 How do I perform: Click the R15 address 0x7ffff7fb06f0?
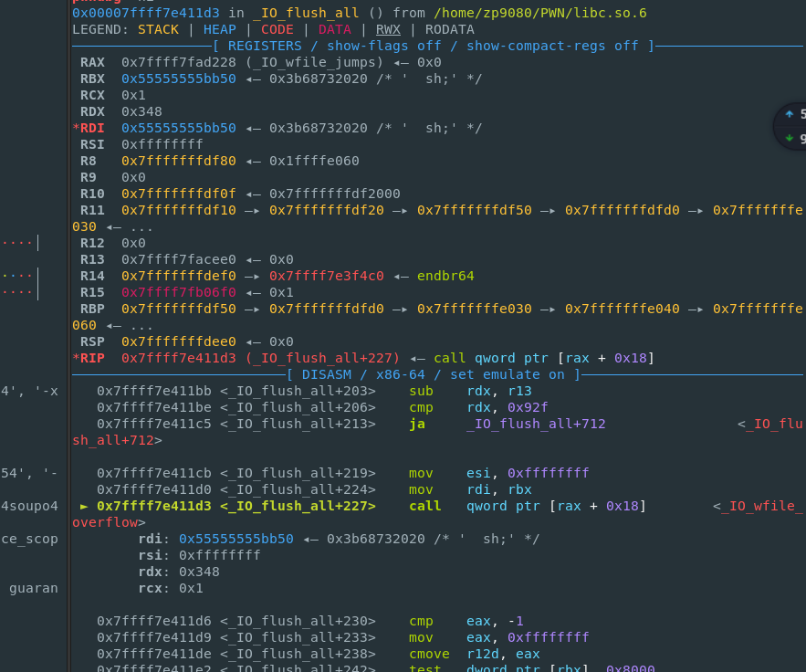tap(179, 292)
